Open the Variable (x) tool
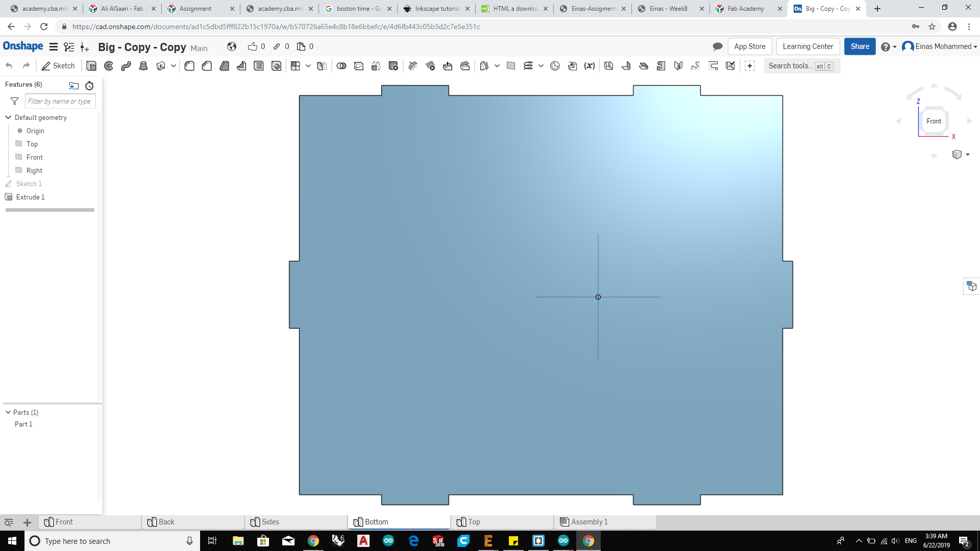The image size is (980, 551). [x=590, y=66]
